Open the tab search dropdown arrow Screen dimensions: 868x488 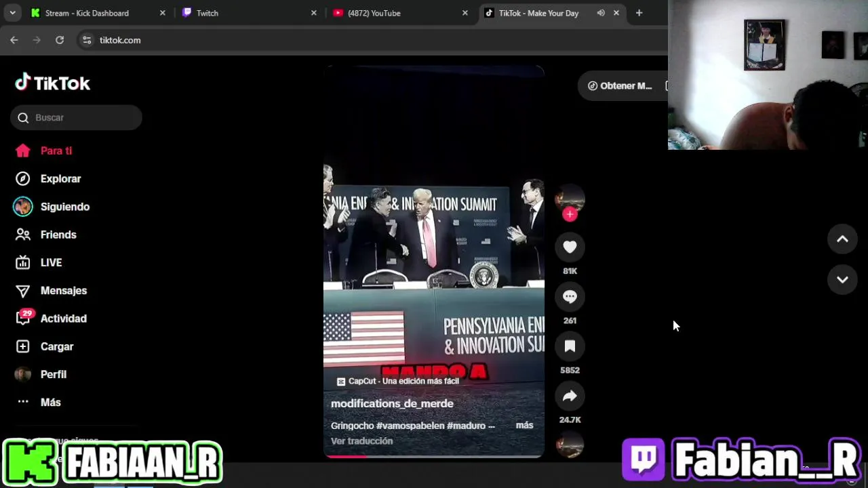coord(12,13)
